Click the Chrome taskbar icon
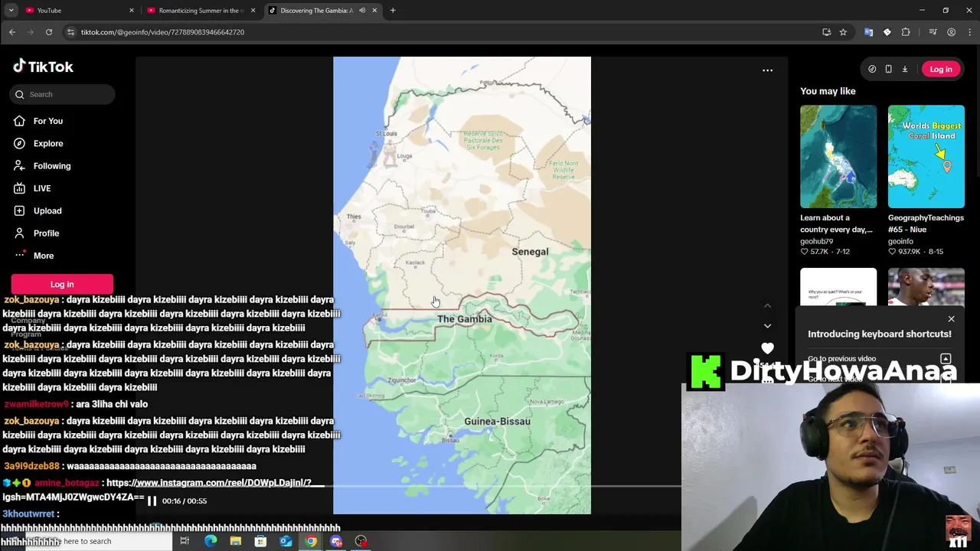The height and width of the screenshot is (551, 980). click(x=311, y=541)
